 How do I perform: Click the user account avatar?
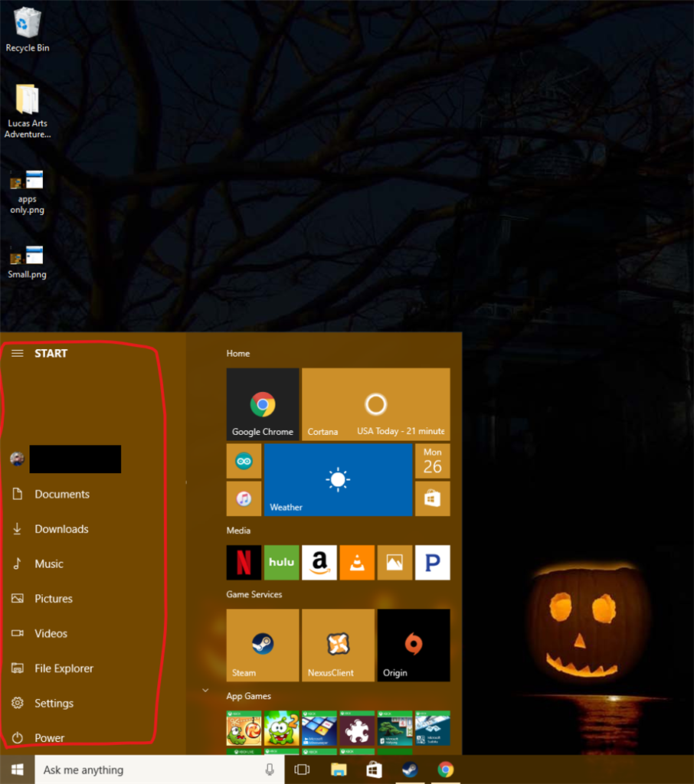click(18, 459)
